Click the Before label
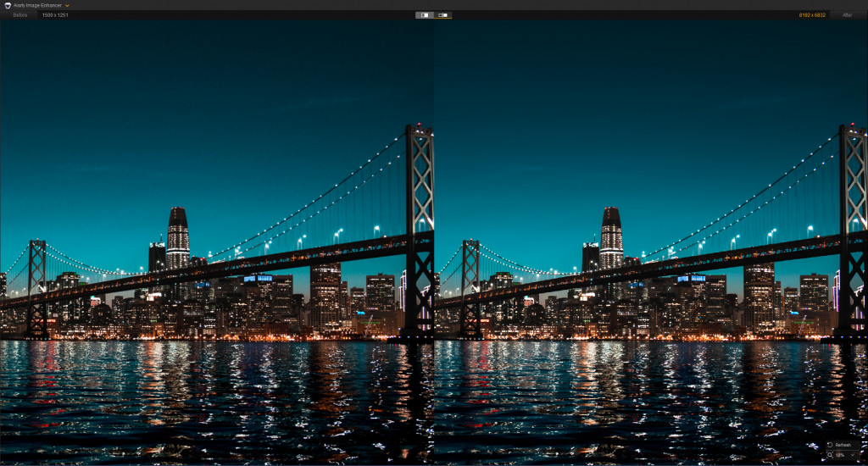 tap(19, 15)
